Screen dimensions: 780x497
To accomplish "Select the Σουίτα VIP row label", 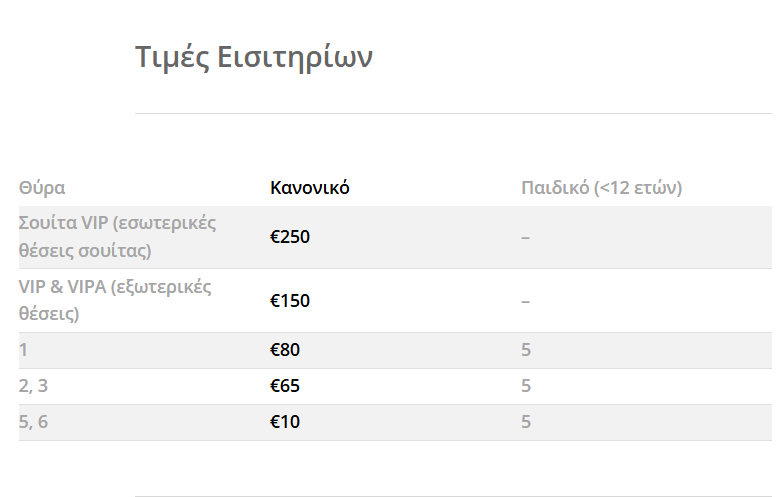I will (117, 236).
